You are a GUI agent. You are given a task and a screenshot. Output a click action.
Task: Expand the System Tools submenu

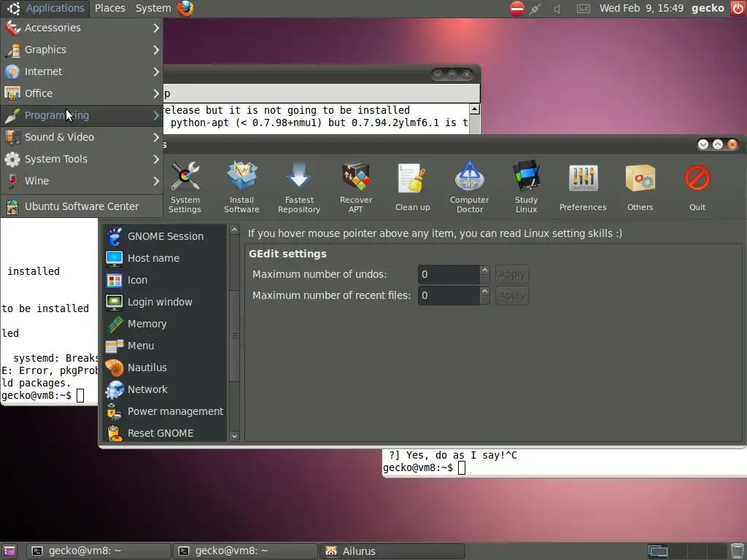coord(82,159)
